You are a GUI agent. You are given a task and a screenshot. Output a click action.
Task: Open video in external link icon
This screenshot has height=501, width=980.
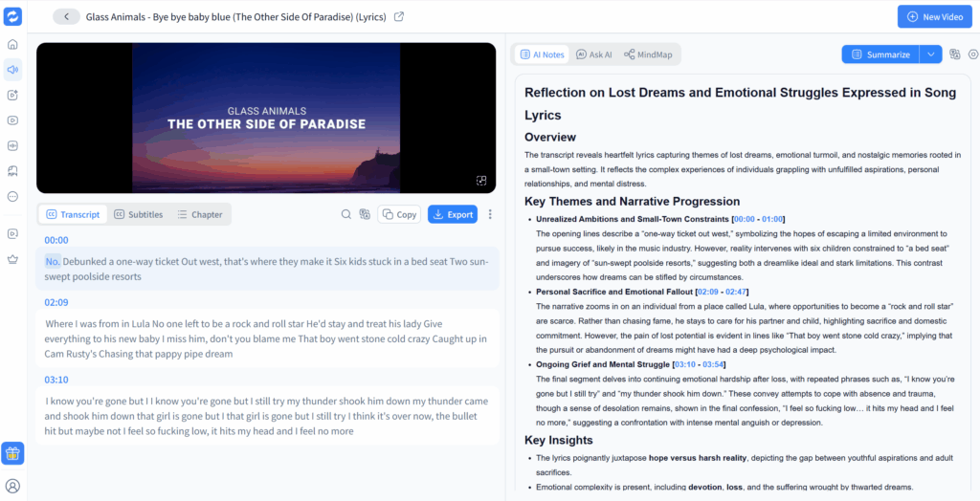[x=399, y=17]
